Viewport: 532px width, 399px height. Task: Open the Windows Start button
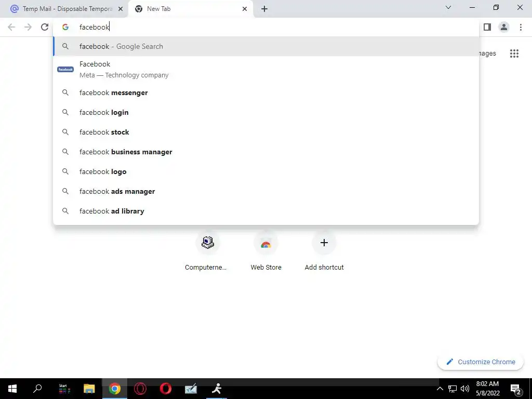pyautogui.click(x=12, y=389)
